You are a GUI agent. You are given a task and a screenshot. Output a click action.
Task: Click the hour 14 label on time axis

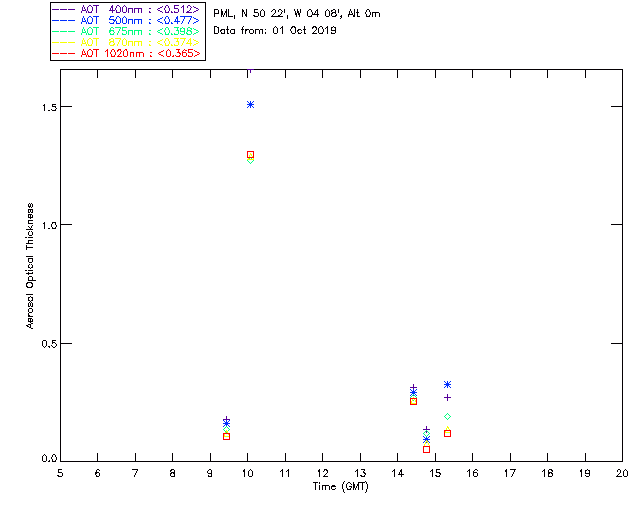coord(398,473)
